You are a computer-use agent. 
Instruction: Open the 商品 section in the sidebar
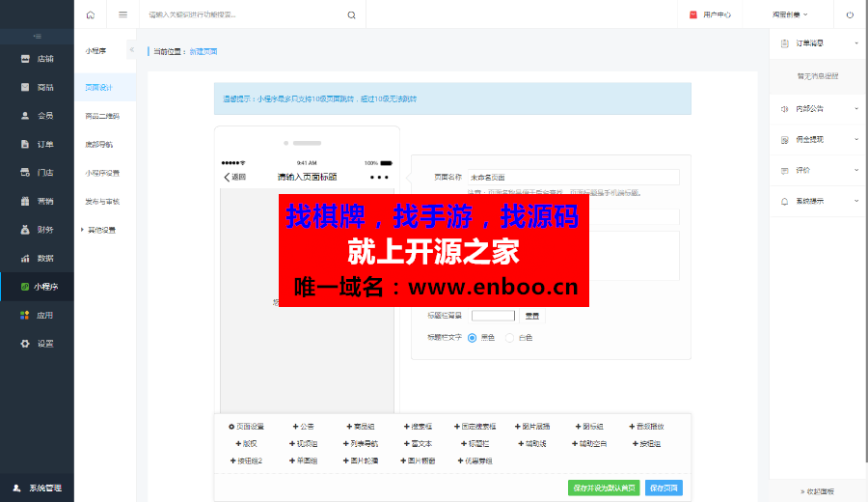coord(37,87)
